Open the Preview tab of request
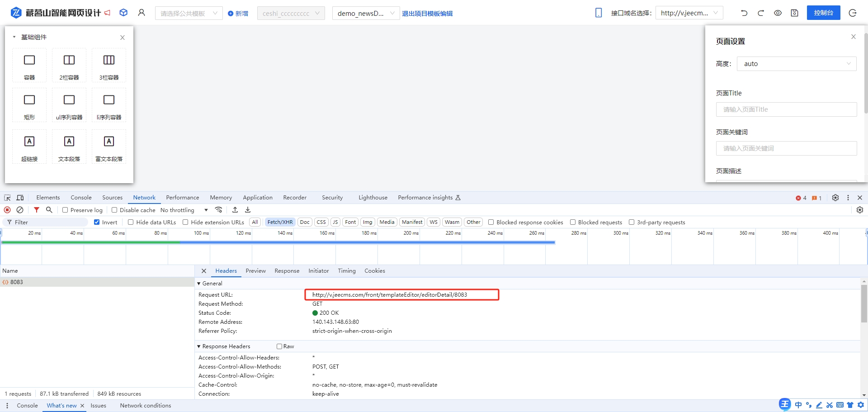Screen dimensions: 868x412 255,271
